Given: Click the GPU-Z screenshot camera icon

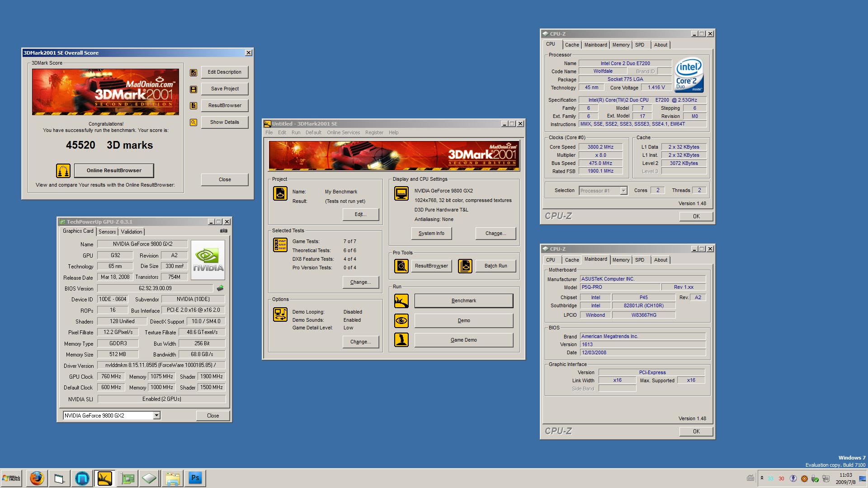Looking at the screenshot, I should coord(224,231).
